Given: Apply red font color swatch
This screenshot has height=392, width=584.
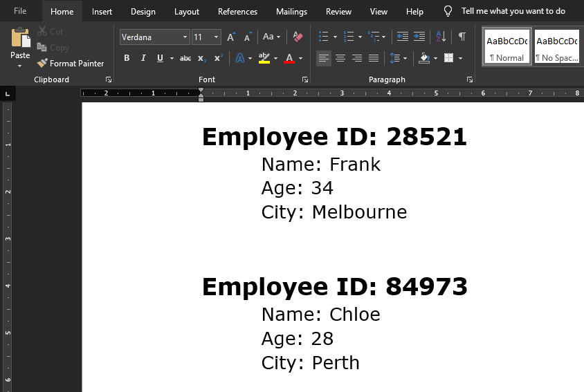Looking at the screenshot, I should (x=289, y=58).
